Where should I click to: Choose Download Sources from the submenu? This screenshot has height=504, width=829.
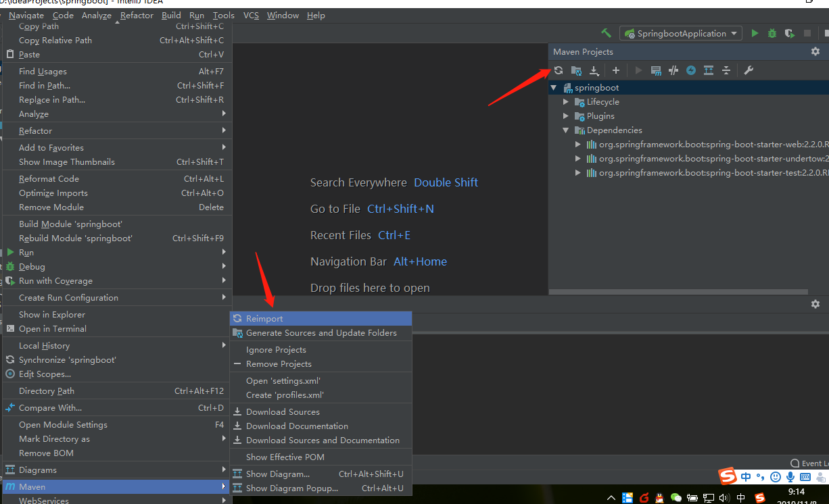(321, 412)
